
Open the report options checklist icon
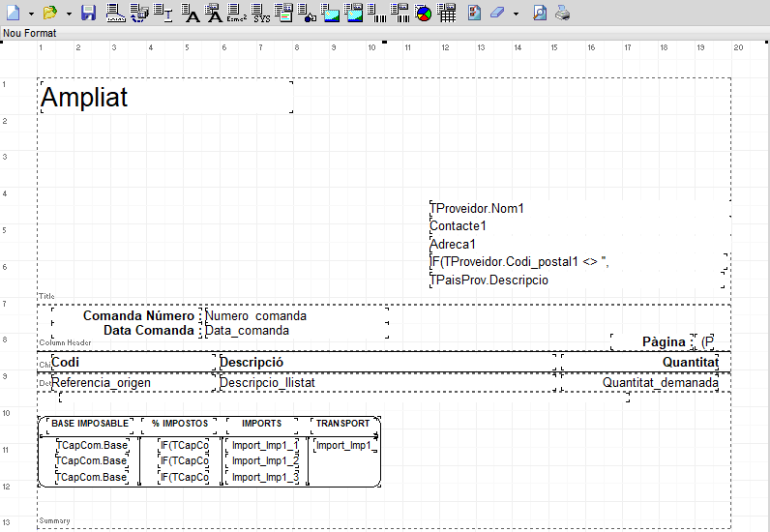click(474, 13)
